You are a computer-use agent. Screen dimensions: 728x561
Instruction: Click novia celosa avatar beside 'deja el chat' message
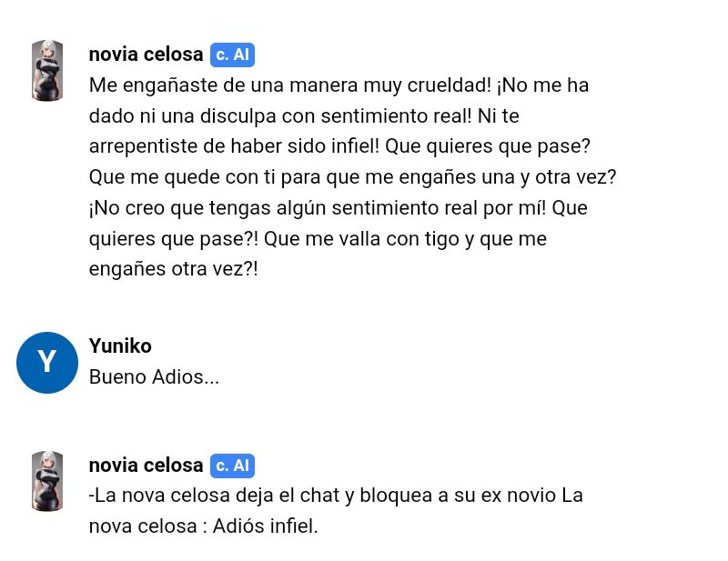pyautogui.click(x=47, y=481)
